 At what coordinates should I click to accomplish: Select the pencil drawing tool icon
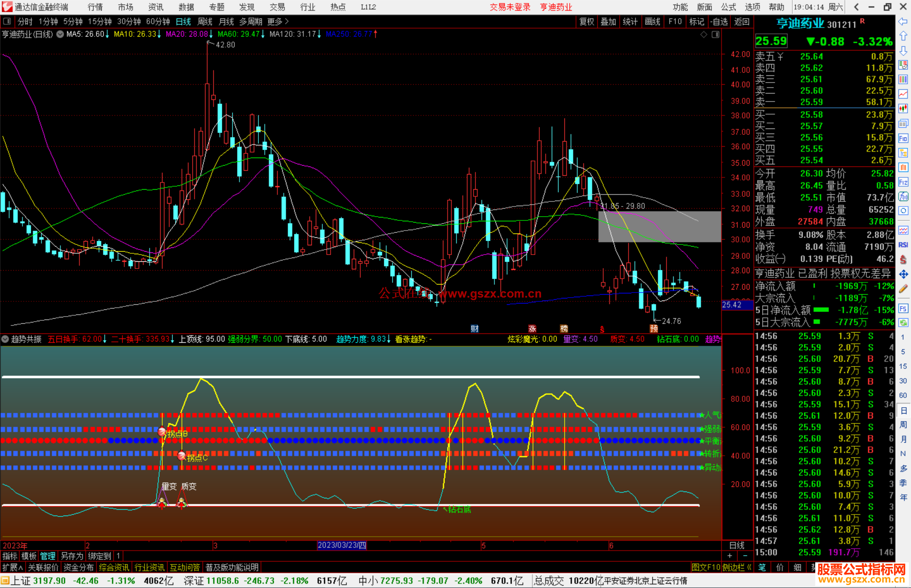coord(903,289)
